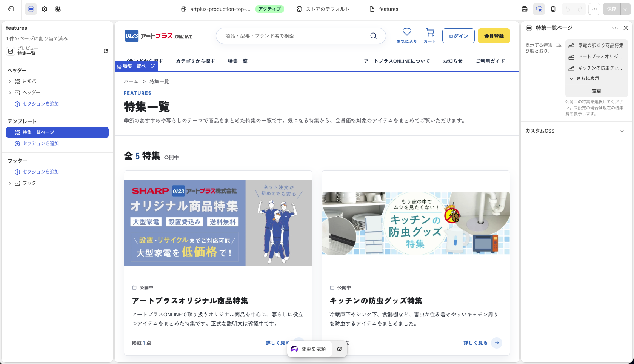Click the search magnifier icon
634x364 pixels.
click(373, 36)
